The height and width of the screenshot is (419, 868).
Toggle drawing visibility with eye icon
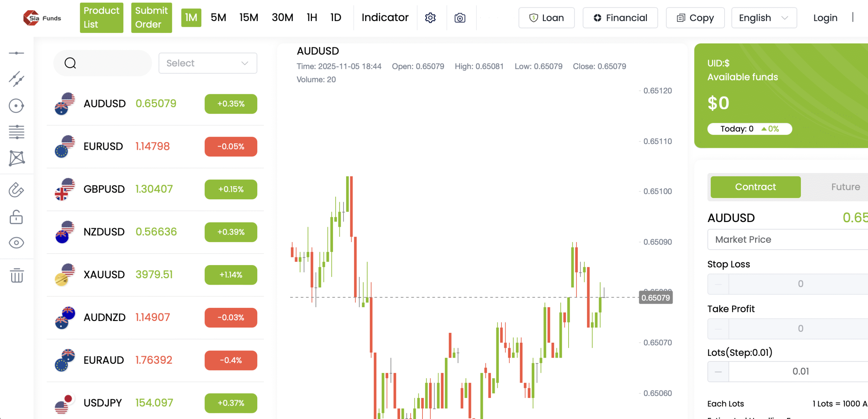16,243
